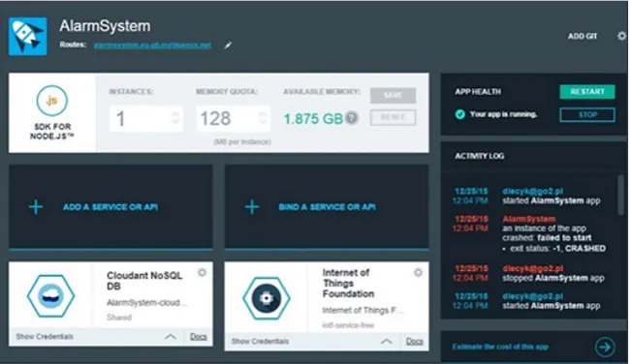This screenshot has height=364, width=631.
Task: Click Estimate the cost of this app
Action: pos(500,347)
